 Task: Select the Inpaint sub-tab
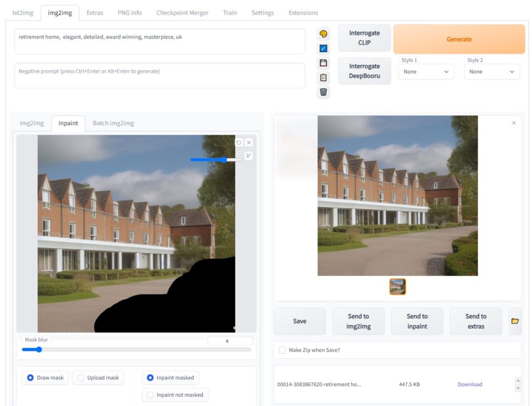[68, 123]
